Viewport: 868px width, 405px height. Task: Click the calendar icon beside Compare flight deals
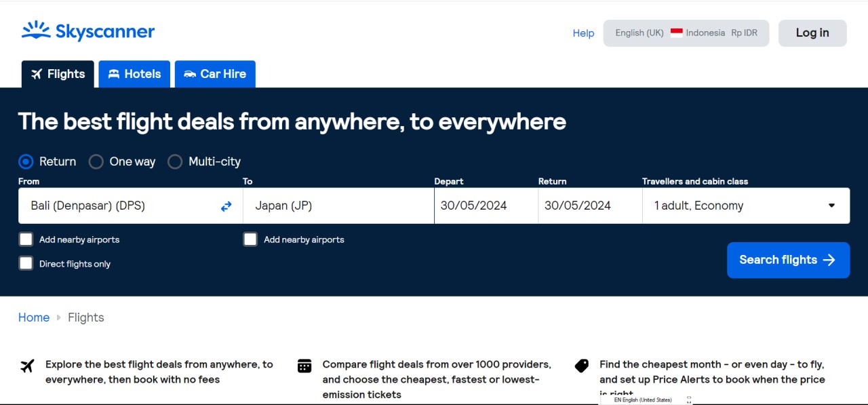click(304, 366)
